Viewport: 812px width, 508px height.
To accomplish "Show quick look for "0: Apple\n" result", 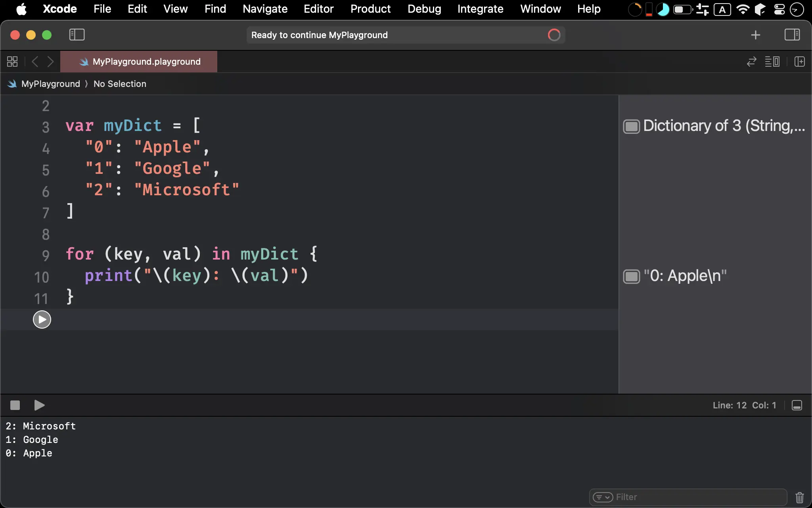I will 632,277.
